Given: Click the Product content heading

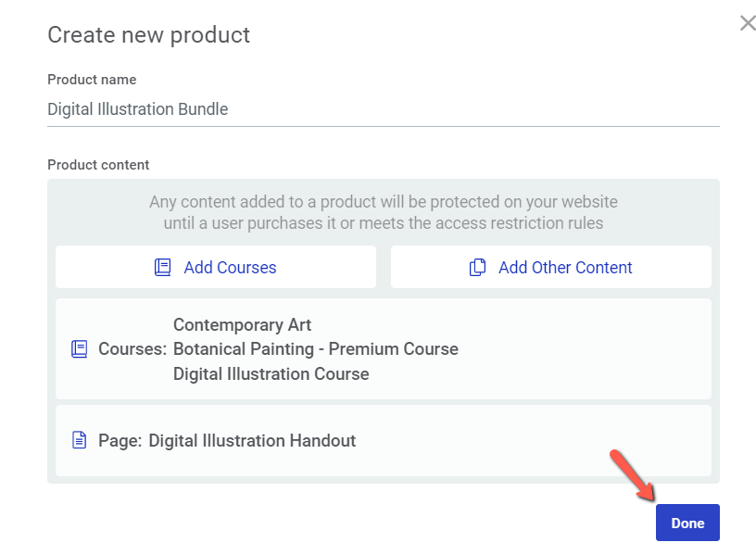Looking at the screenshot, I should [x=98, y=165].
